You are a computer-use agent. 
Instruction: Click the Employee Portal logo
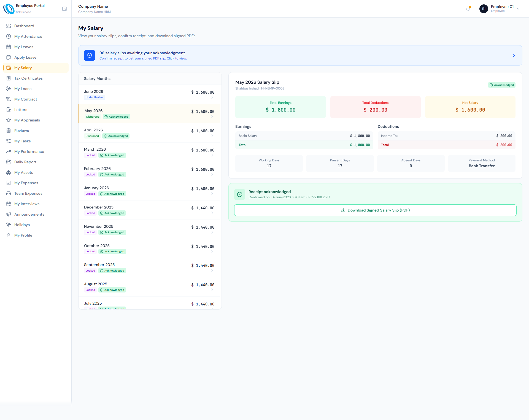tap(9, 9)
